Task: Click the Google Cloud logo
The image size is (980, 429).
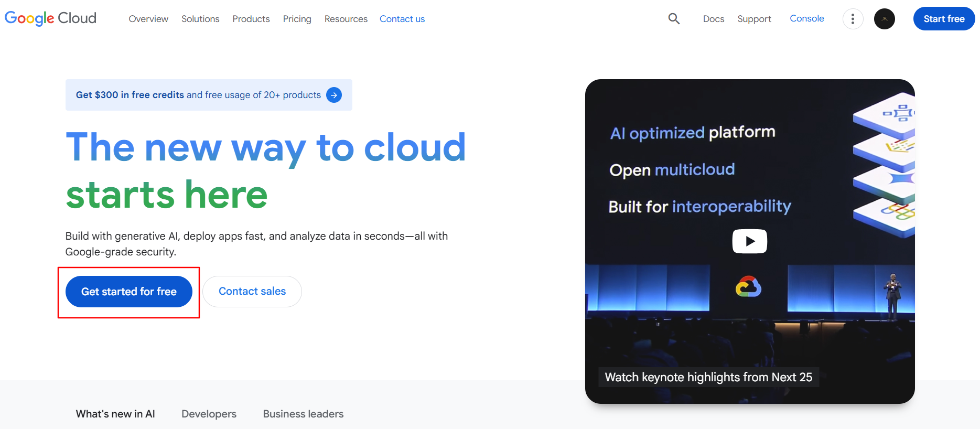Action: 50,18
